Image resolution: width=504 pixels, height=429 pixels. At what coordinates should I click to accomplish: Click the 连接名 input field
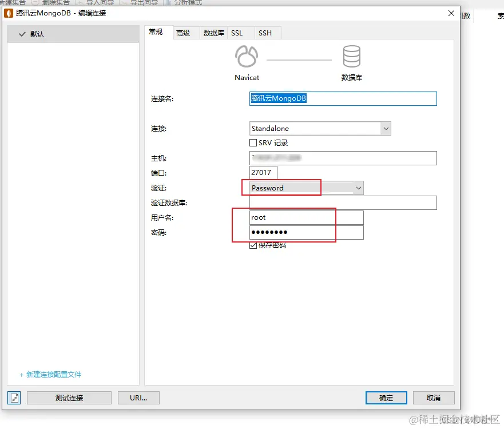coord(343,98)
